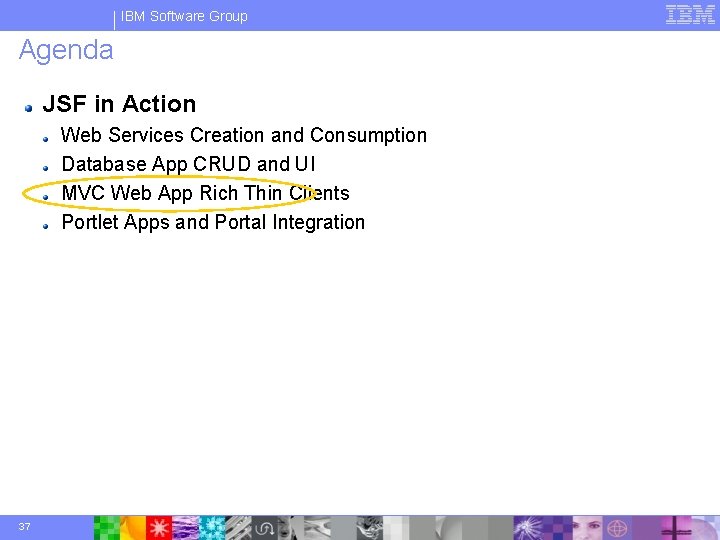This screenshot has width=720, height=540.
Task: Click the 'Agenda' slide title
Action: [66, 50]
